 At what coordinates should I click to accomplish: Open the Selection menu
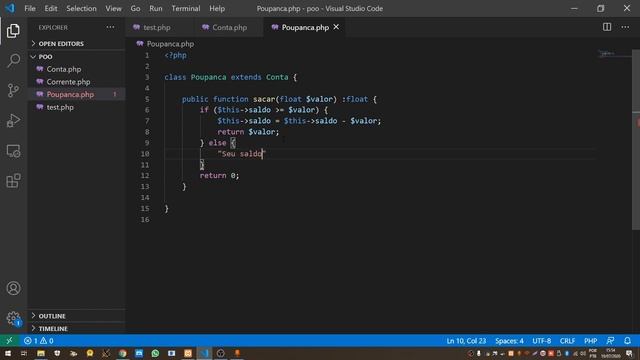click(x=81, y=8)
